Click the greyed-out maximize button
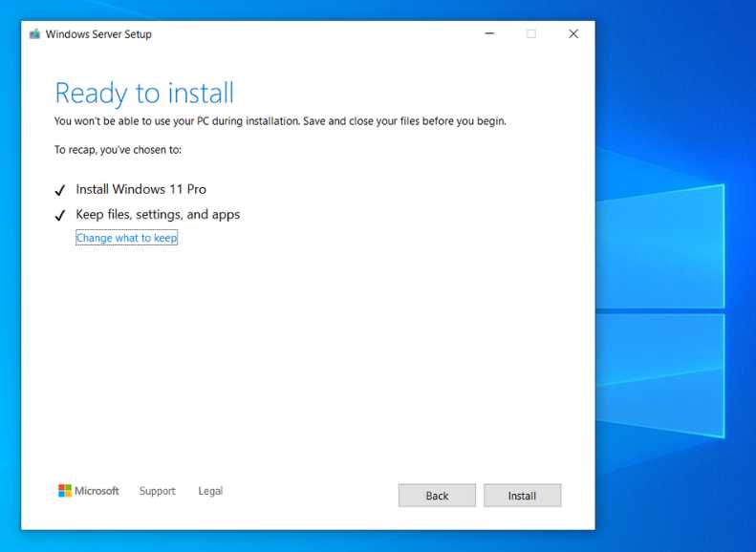The image size is (756, 552). [x=531, y=33]
